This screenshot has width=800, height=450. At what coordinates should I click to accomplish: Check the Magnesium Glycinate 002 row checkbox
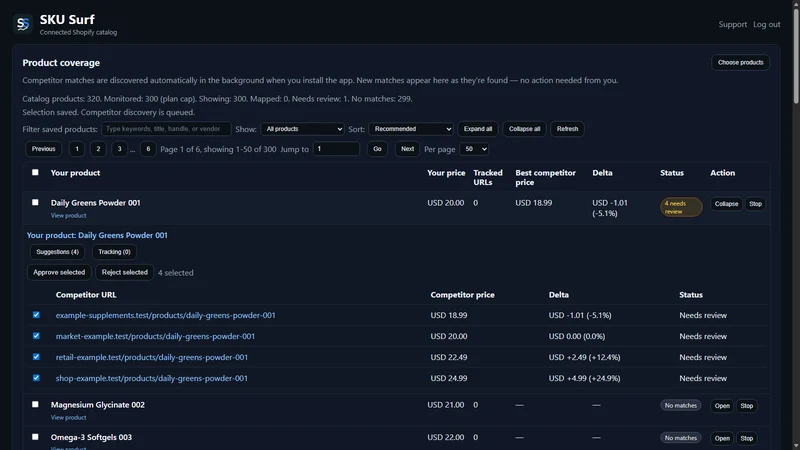(x=35, y=405)
